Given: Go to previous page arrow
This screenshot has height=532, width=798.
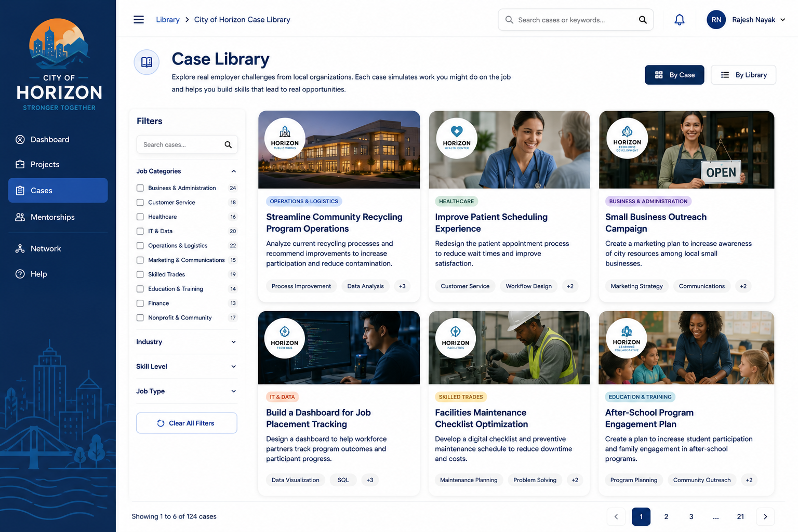Looking at the screenshot, I should click(616, 516).
